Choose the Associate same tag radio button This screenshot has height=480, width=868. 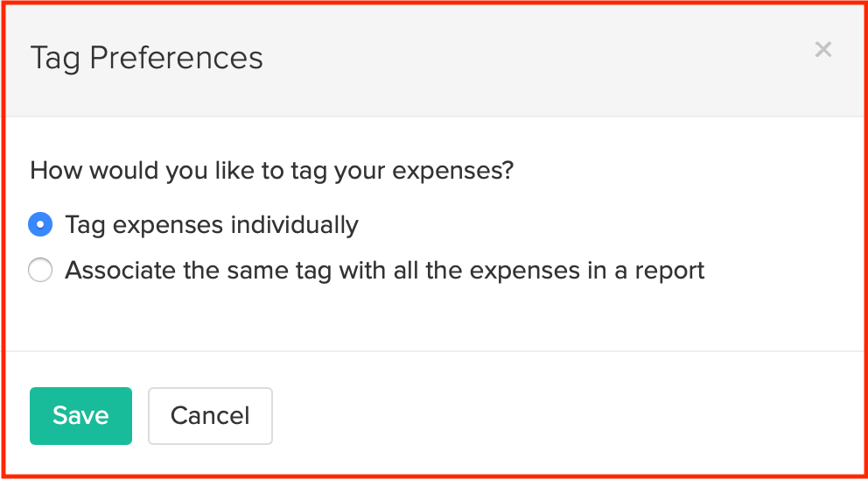point(40,271)
